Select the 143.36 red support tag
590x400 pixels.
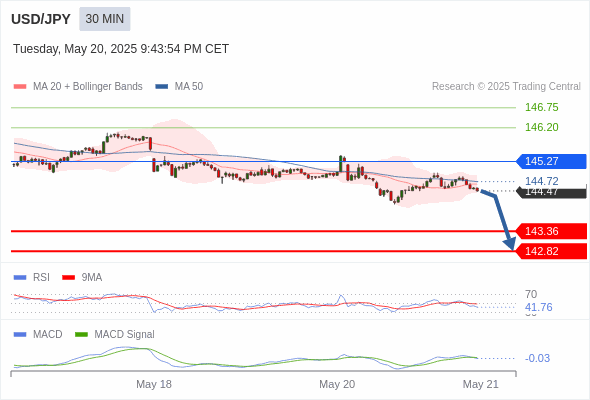click(551, 231)
